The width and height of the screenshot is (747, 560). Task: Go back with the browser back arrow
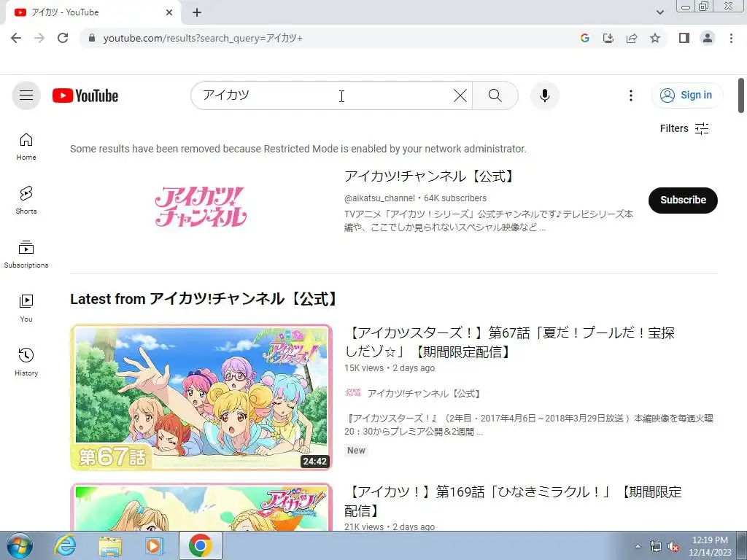(16, 38)
